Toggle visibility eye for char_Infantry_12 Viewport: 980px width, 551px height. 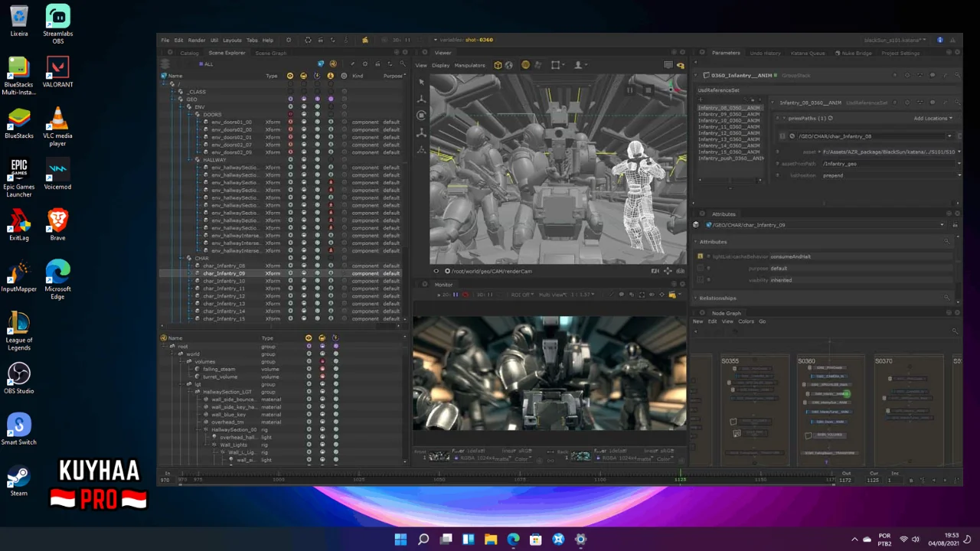(x=290, y=295)
